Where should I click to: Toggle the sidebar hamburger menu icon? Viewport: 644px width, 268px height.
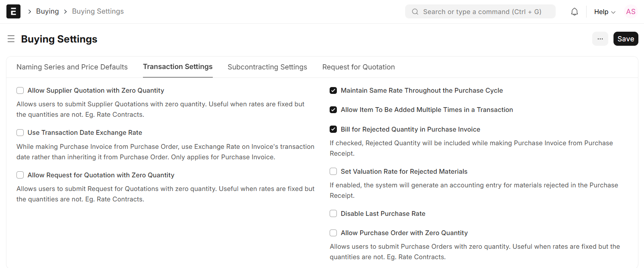11,39
